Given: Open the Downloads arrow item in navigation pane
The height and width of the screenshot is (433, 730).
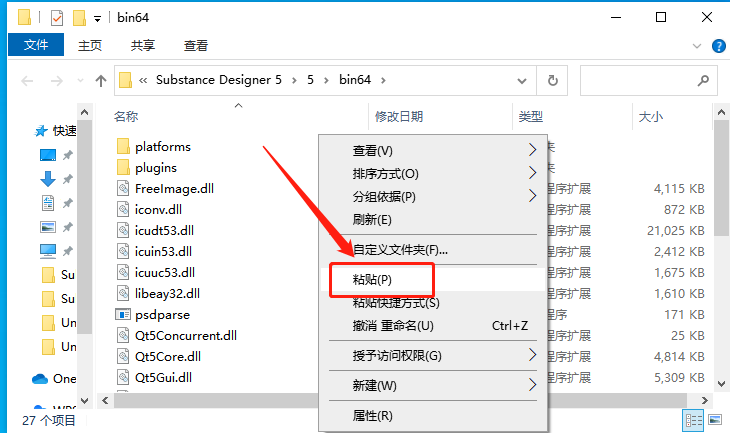Looking at the screenshot, I should click(x=47, y=179).
